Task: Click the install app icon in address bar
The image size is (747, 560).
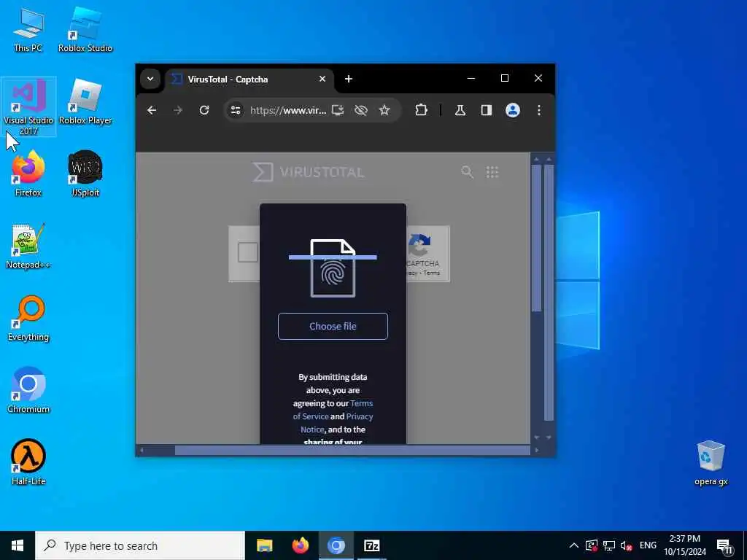Action: [338, 111]
